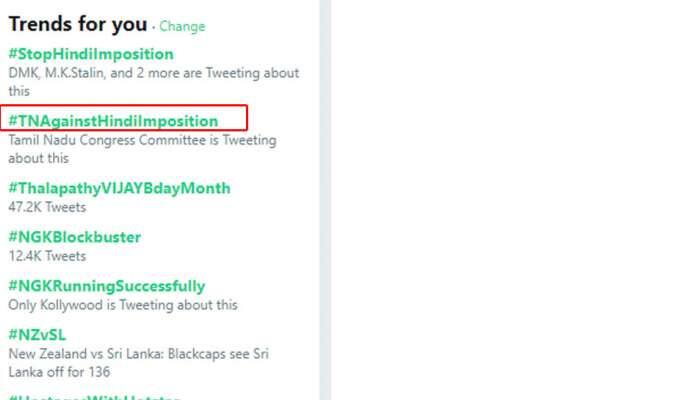The height and width of the screenshot is (400, 700).
Task: Open the #NZvSL hashtag
Action: click(37, 334)
